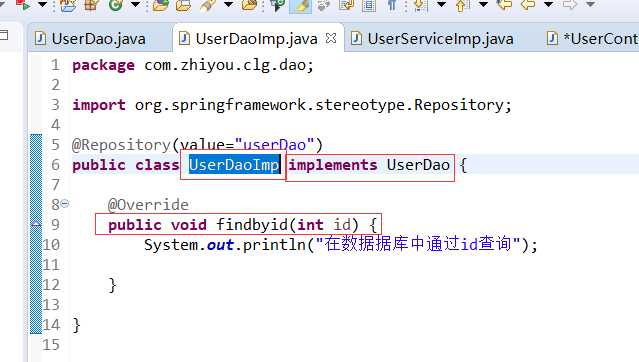This screenshot has width=639, height=362.
Task: Click the green New Java Class icon
Action: pos(115,5)
